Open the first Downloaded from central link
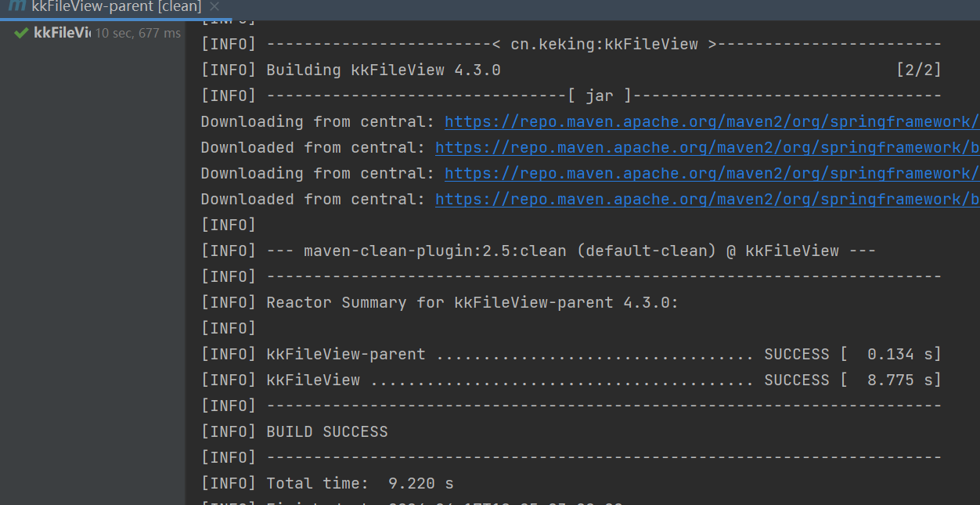This screenshot has height=505, width=980. coord(706,147)
